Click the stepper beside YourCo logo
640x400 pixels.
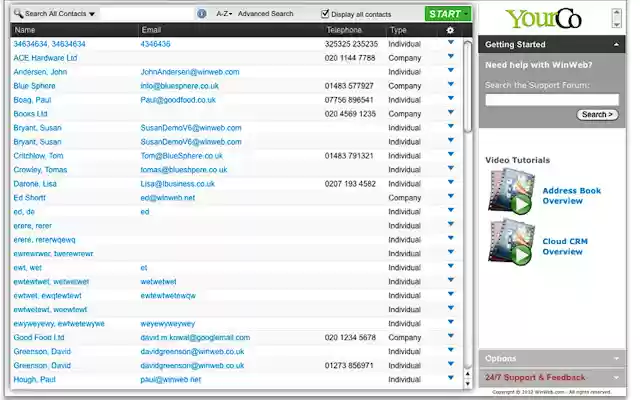616,18
